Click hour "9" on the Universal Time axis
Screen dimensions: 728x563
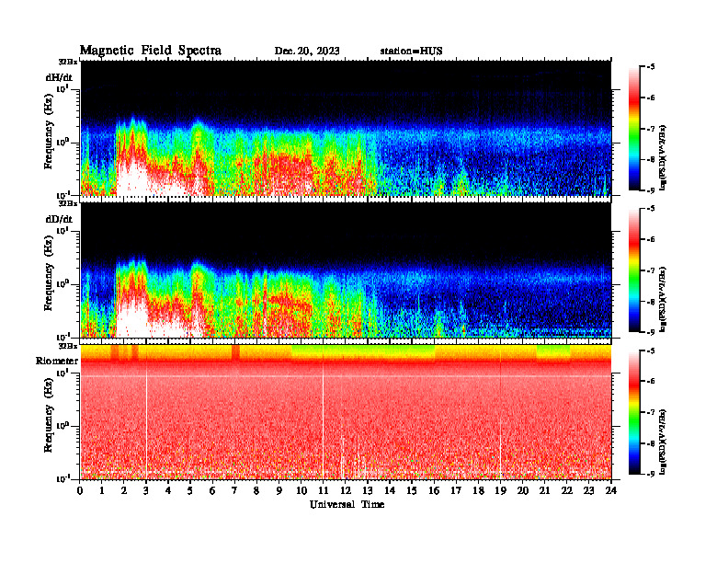279,490
